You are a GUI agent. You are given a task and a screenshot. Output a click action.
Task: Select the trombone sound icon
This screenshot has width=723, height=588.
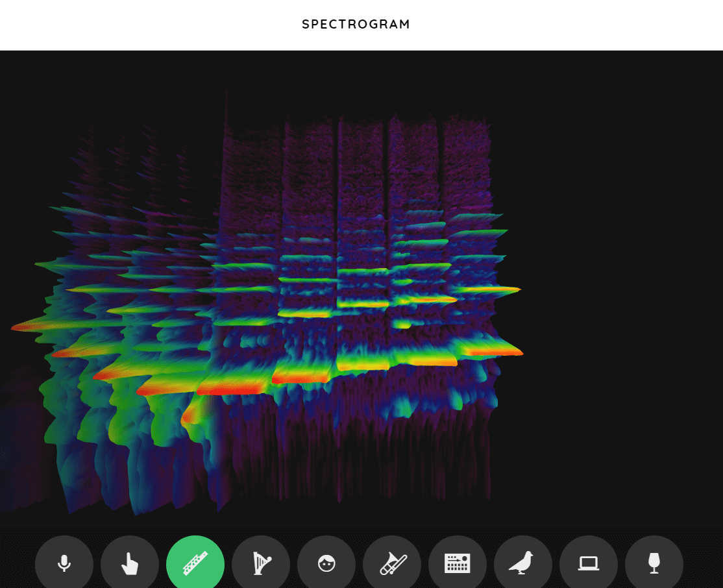pos(392,563)
